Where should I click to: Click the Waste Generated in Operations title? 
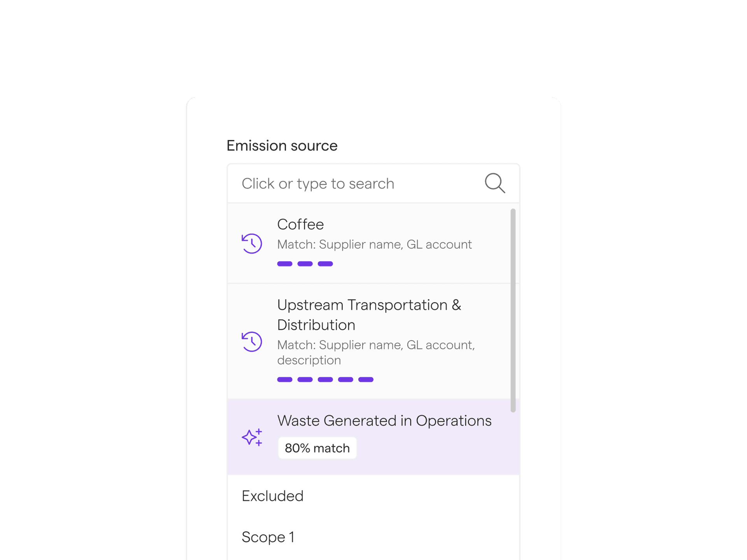coord(384,421)
